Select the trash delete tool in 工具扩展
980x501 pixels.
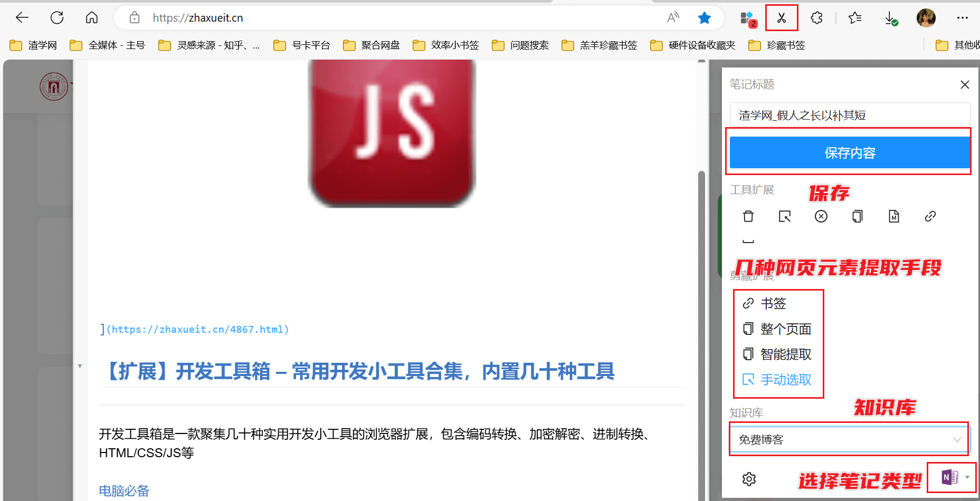click(748, 216)
